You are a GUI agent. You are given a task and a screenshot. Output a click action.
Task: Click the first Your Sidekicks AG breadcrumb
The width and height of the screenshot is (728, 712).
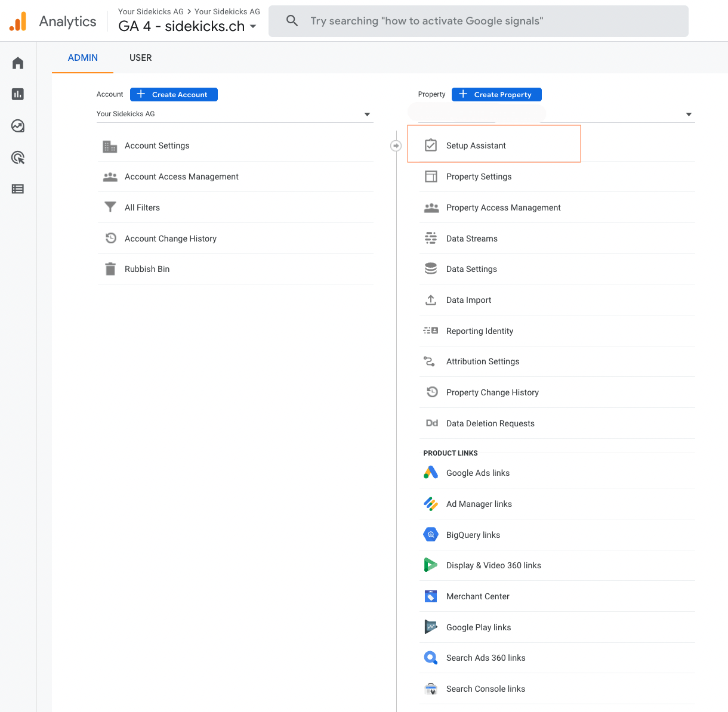(151, 11)
